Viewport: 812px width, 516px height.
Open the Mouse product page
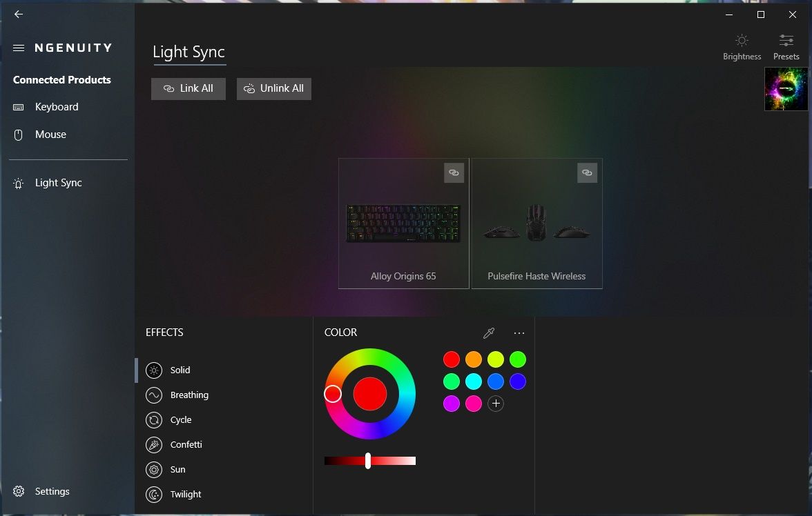pyautogui.click(x=51, y=135)
